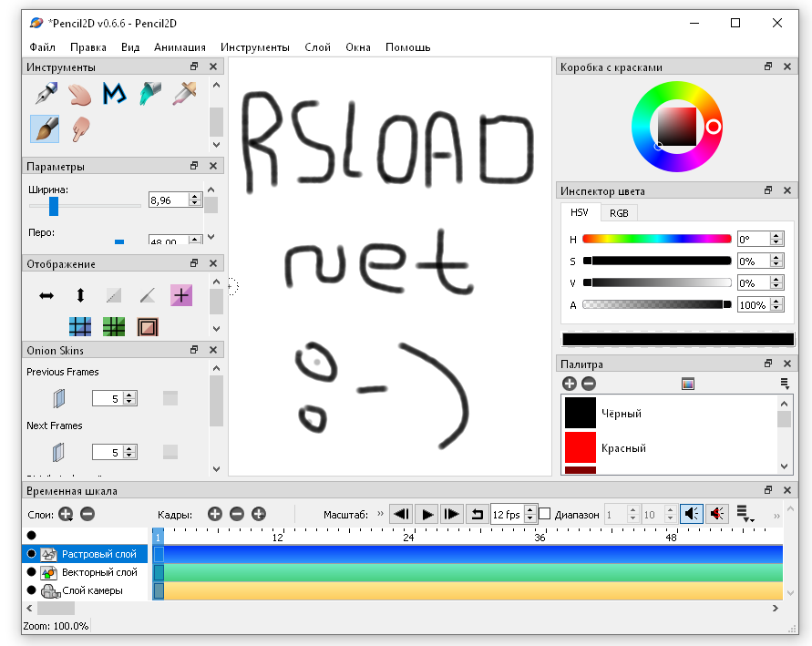Viewport: 812px width, 646px height.
Task: Select the Paint Bucket tool
Action: (x=150, y=94)
